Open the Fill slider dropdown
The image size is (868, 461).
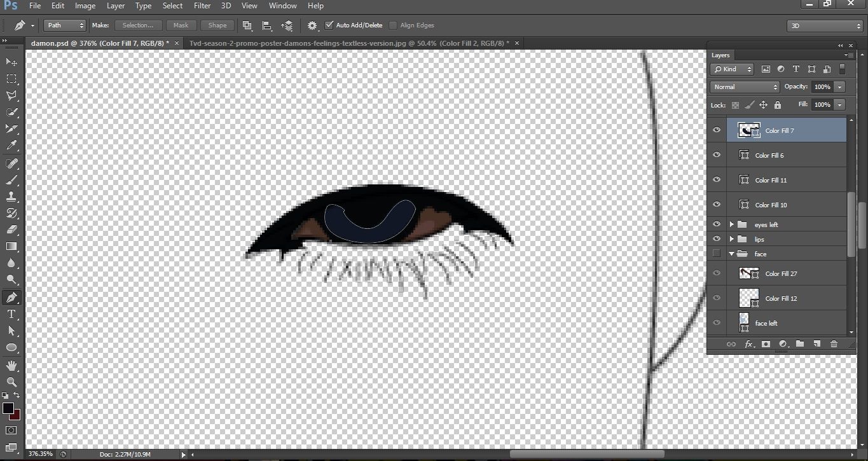pyautogui.click(x=840, y=104)
